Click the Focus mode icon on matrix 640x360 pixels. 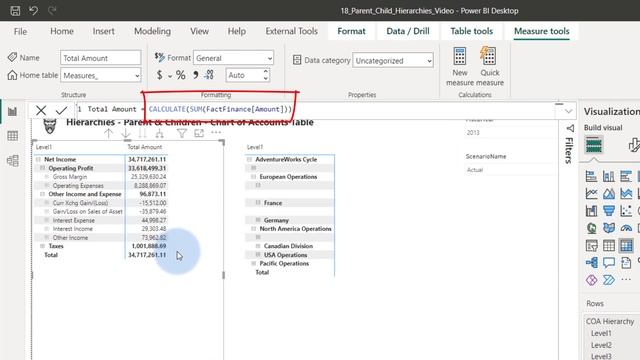click(x=199, y=133)
